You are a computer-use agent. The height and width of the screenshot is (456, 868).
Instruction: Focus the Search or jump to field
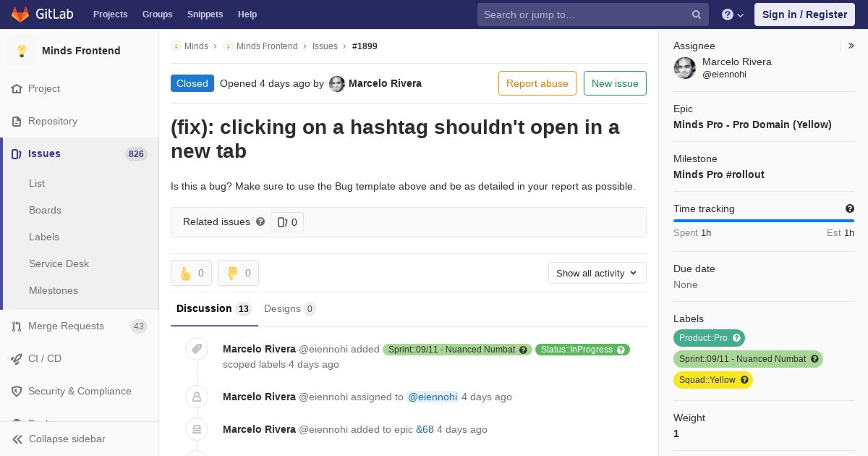point(593,14)
